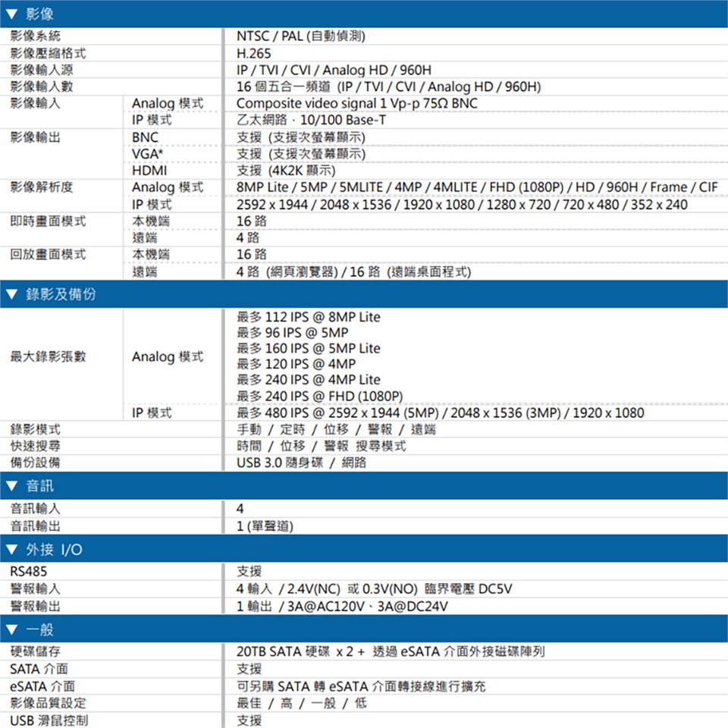Collapse the 音訊 section triangle

(11, 486)
